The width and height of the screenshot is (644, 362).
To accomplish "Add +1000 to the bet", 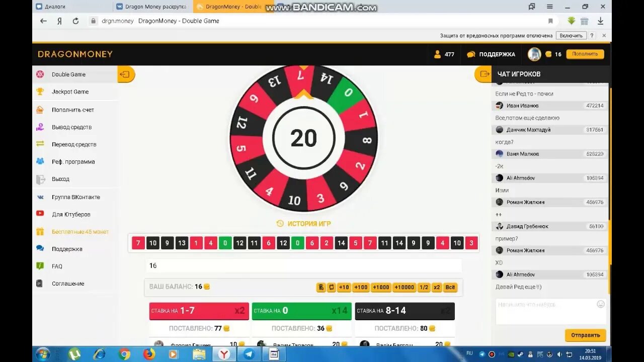I will (381, 288).
